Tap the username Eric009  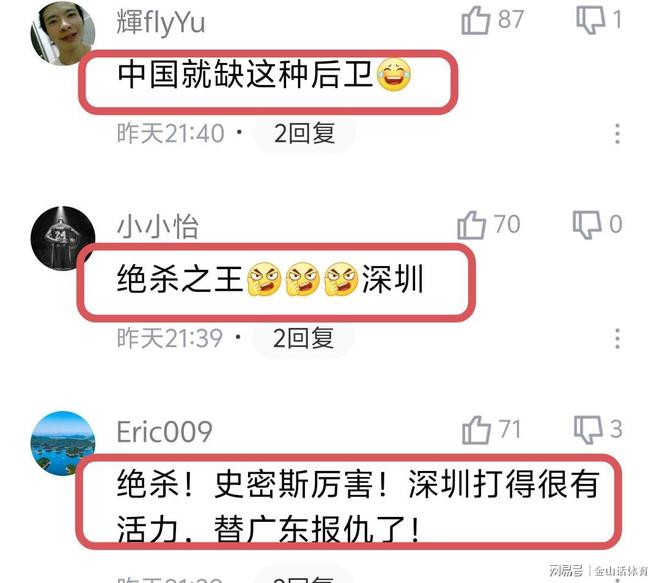pyautogui.click(x=164, y=432)
